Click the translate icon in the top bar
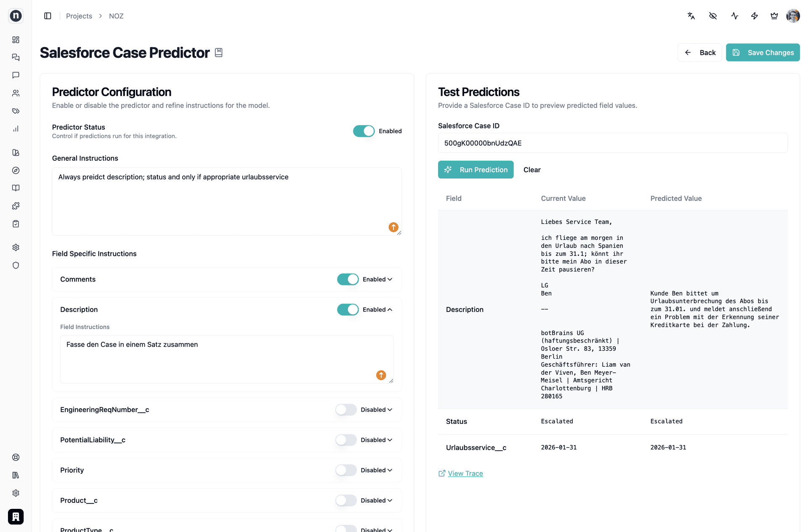Screen dimensions: 808x532 click(691, 16)
